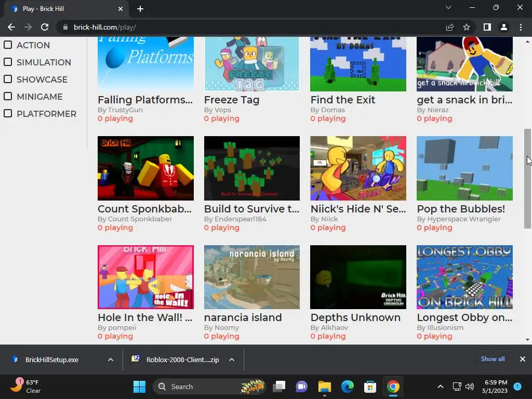Open the tab search chevron
This screenshot has width=532, height=399.
click(x=448, y=7)
